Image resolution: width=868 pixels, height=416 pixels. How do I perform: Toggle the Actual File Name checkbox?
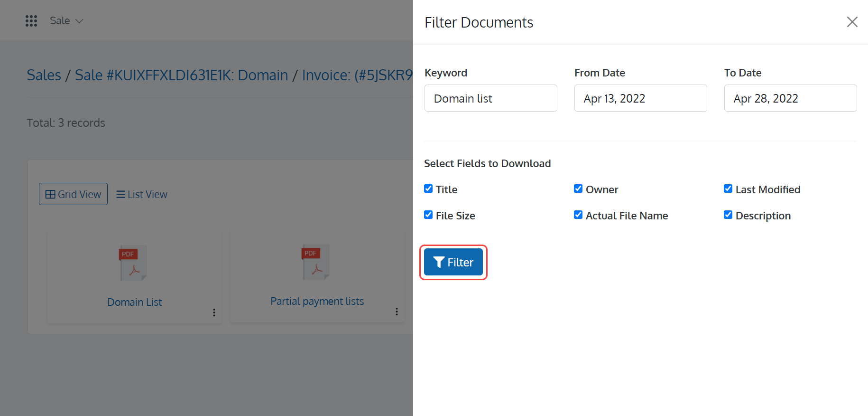[x=578, y=215]
